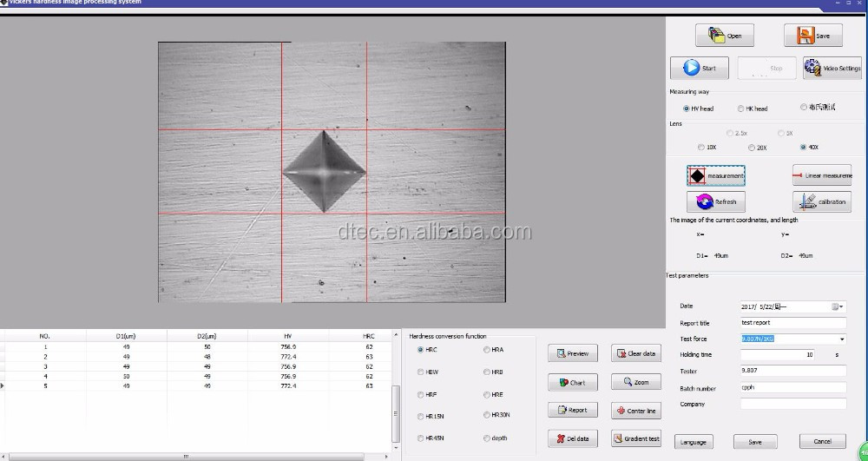Viewport: 868px width, 461px height.
Task: Refresh the indentation image
Action: pyautogui.click(x=716, y=201)
